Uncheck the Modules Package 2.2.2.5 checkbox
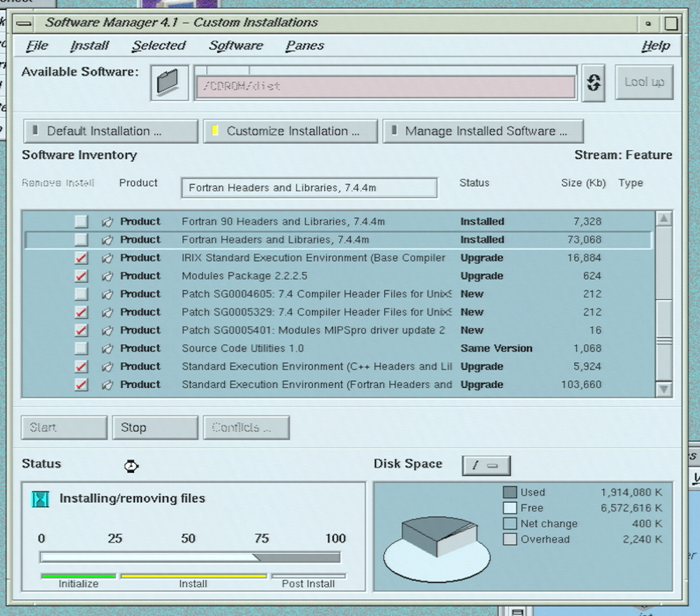The height and width of the screenshot is (616, 700). tap(80, 275)
